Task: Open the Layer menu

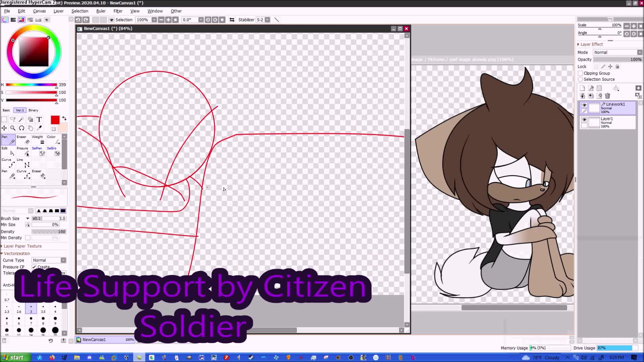Action: pos(58,11)
